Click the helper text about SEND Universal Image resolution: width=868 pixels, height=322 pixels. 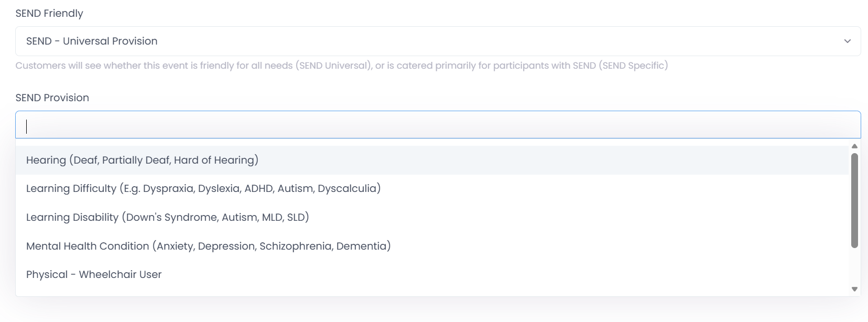(x=342, y=66)
